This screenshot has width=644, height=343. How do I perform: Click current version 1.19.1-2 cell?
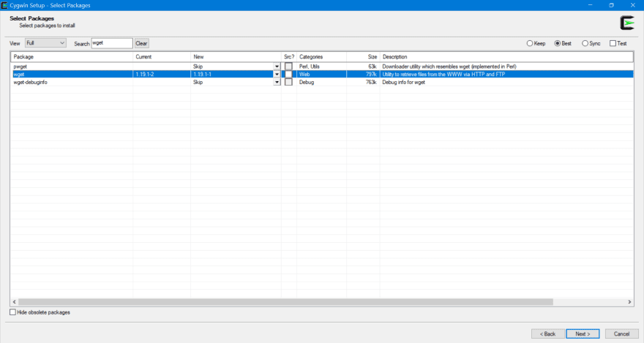pos(145,75)
